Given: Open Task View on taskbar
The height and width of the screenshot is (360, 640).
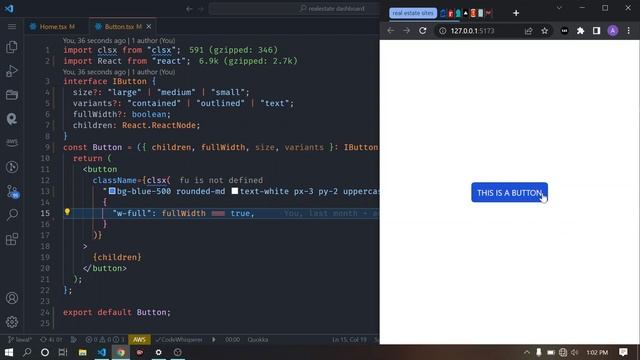Looking at the screenshot, I should click(63, 352).
